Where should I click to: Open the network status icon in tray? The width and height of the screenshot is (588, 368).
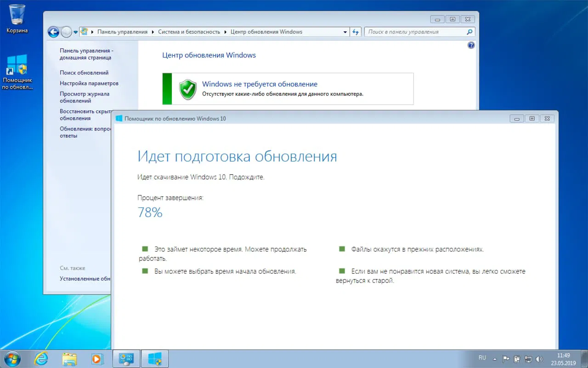528,358
